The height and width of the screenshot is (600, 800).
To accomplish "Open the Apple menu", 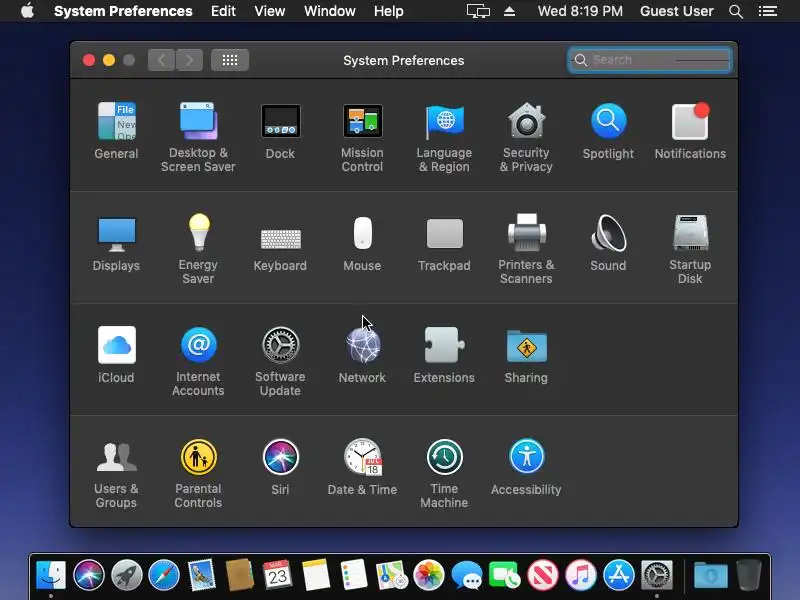I will (x=28, y=11).
